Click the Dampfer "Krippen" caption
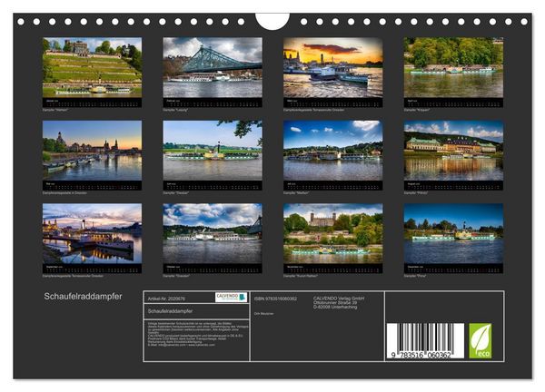Viewport: 545px width, 392px height. tap(417, 110)
